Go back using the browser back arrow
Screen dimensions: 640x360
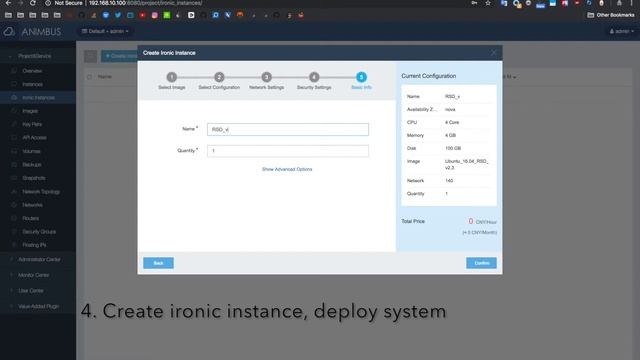click(x=8, y=3)
